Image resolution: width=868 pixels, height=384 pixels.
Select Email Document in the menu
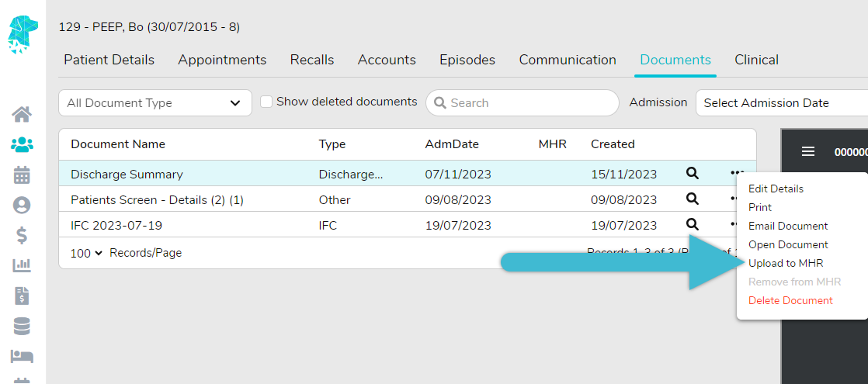pos(788,226)
